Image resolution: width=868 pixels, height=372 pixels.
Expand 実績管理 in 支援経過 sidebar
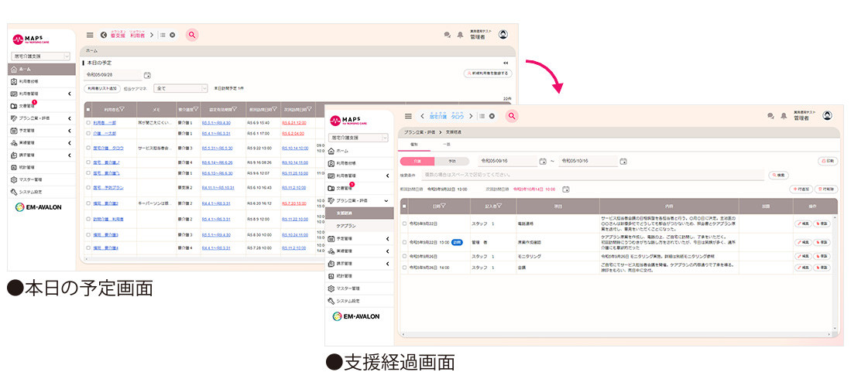(x=387, y=251)
